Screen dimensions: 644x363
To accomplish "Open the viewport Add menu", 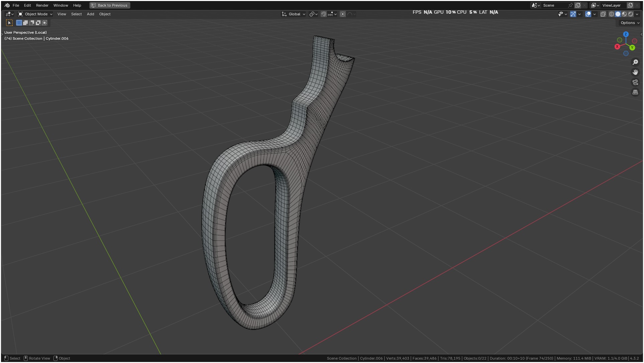I will [x=90, y=14].
